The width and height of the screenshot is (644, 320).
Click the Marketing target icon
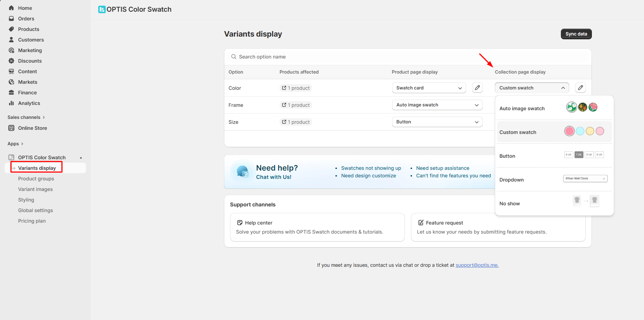pos(11,50)
